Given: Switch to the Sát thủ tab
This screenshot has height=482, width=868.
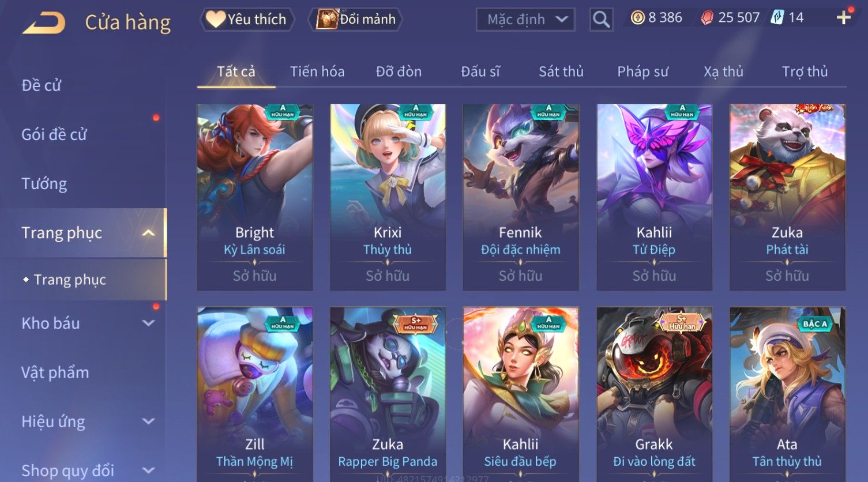Looking at the screenshot, I should (x=561, y=71).
